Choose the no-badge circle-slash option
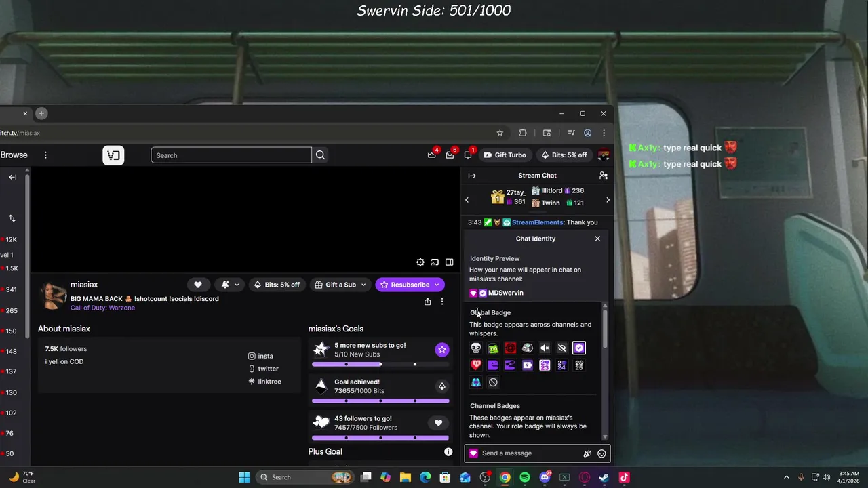This screenshot has height=488, width=868. tap(493, 382)
